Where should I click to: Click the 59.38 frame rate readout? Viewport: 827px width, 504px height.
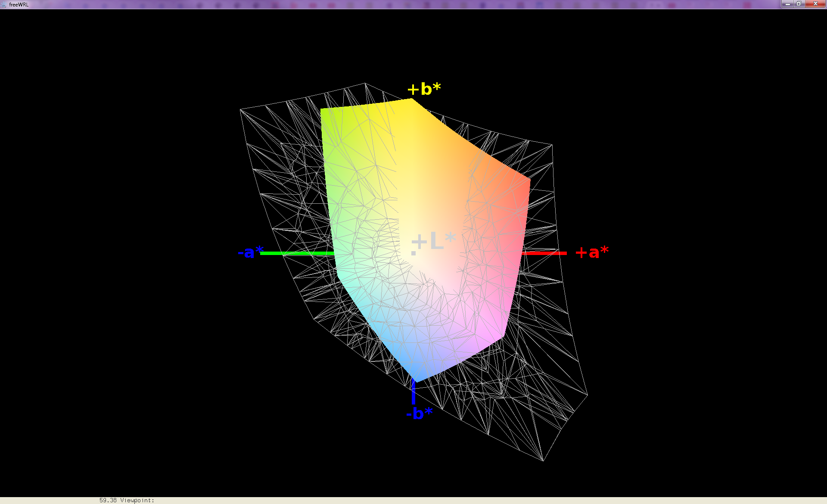pos(108,500)
